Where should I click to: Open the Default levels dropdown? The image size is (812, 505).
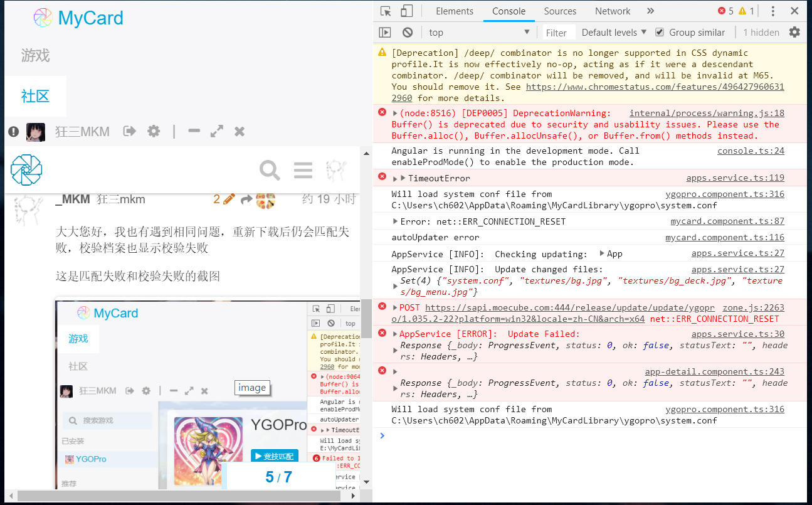[614, 32]
